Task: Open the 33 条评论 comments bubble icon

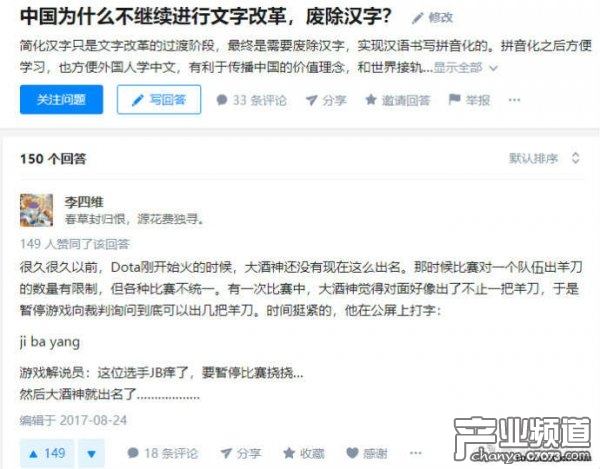Action: tap(222, 100)
